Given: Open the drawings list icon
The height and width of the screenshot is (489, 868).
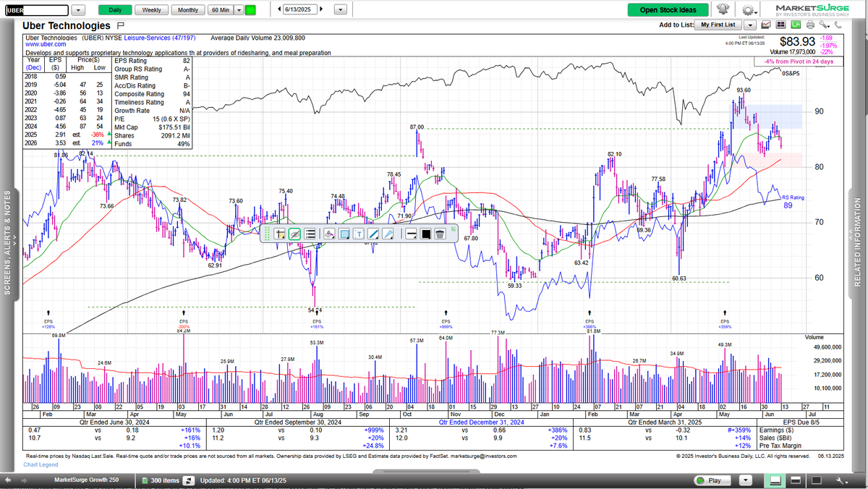Looking at the screenshot, I should pyautogui.click(x=310, y=234).
